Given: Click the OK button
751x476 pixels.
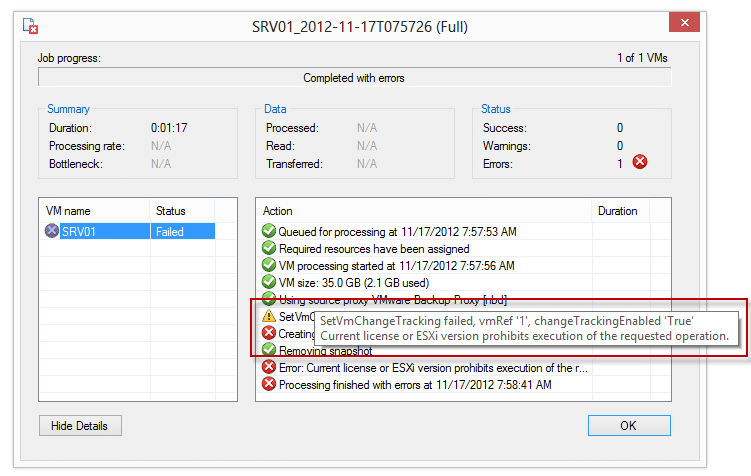Looking at the screenshot, I should [628, 426].
